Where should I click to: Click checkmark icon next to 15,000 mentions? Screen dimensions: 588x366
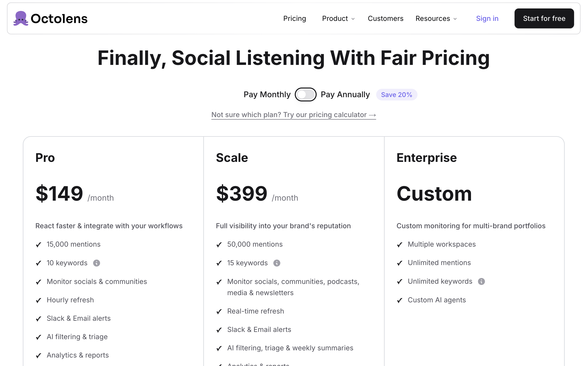point(39,245)
